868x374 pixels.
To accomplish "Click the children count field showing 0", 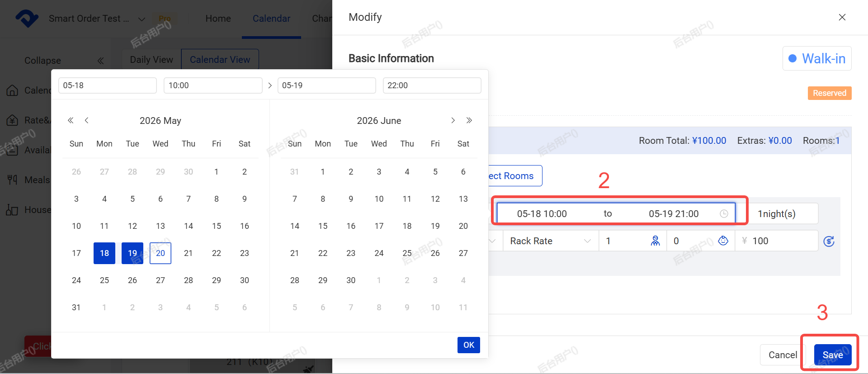I will pyautogui.click(x=701, y=241).
